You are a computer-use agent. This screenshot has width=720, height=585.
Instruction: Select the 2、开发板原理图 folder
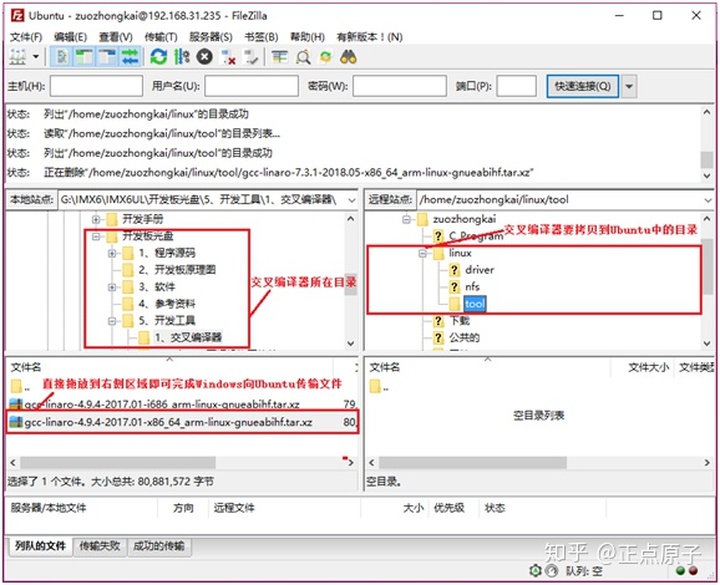tap(177, 270)
